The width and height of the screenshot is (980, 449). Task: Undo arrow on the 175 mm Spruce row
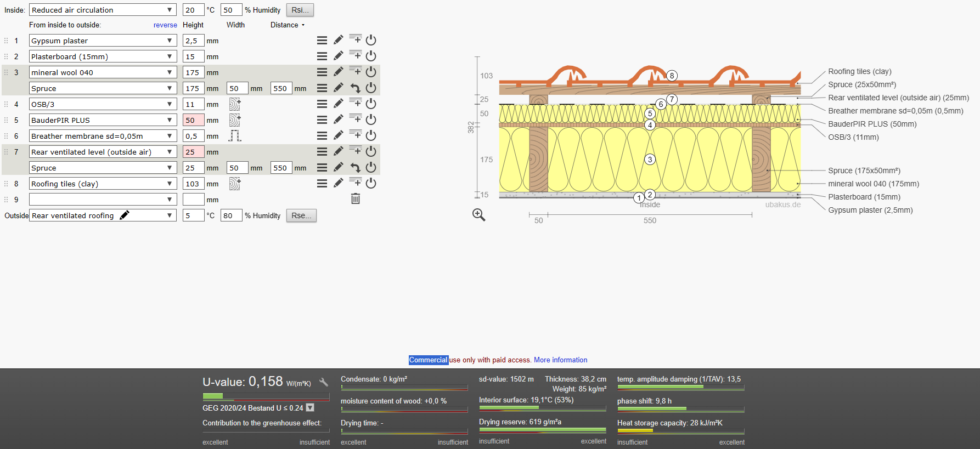(356, 88)
